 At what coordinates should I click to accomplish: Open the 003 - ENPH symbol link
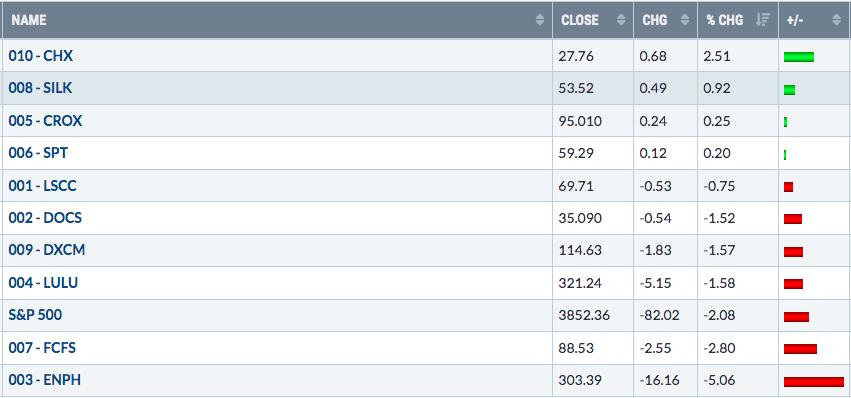45,380
